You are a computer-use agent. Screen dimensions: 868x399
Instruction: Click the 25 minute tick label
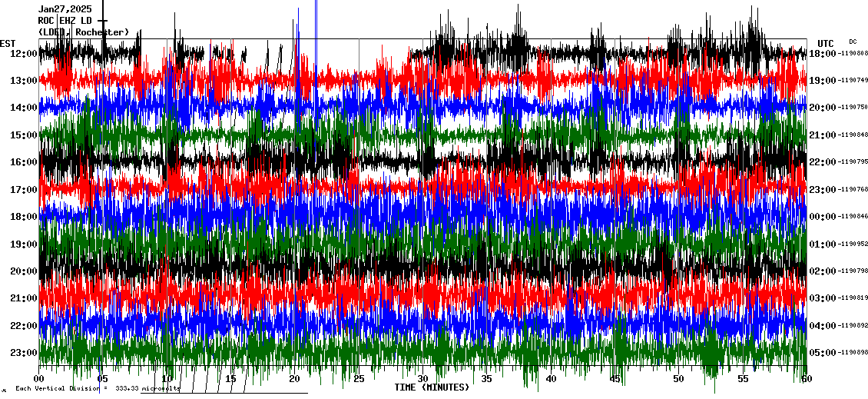coord(359,379)
